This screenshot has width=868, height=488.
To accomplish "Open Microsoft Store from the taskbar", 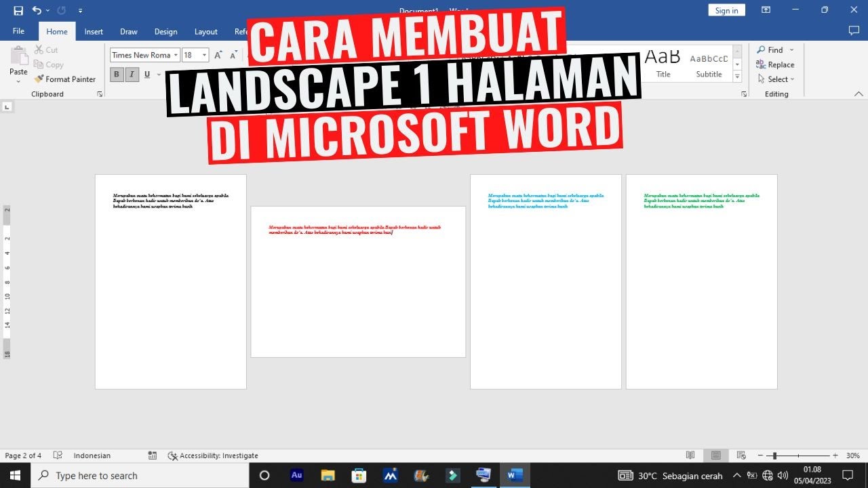I will (359, 475).
